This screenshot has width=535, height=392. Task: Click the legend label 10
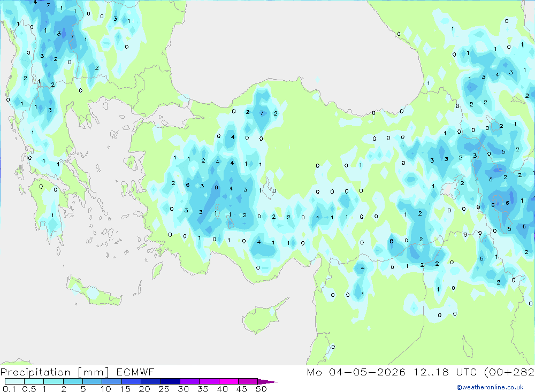click(106, 389)
